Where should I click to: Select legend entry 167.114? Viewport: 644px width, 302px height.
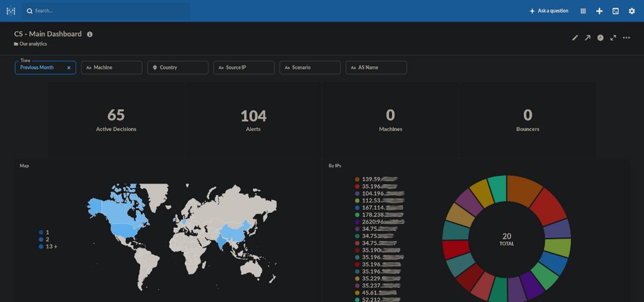(379, 208)
